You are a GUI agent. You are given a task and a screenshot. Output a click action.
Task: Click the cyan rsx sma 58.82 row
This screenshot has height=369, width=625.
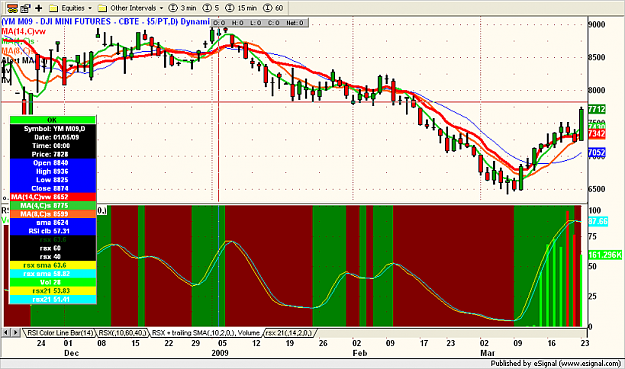coord(53,274)
